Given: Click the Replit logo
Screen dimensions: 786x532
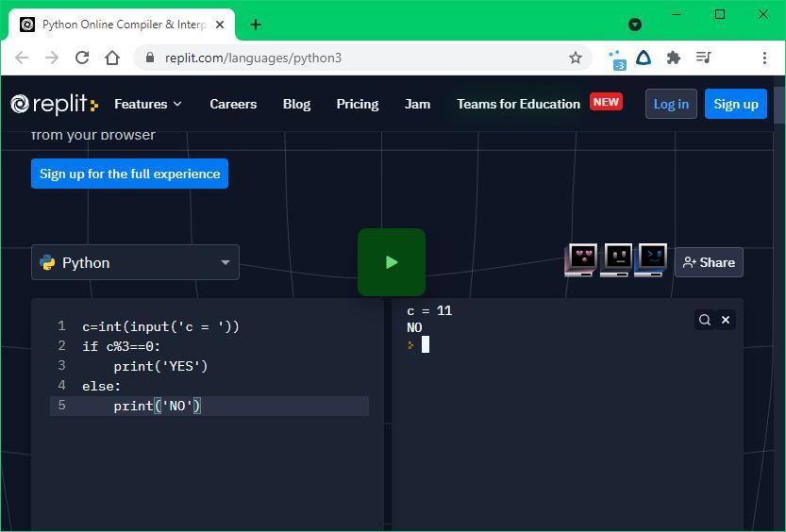Looking at the screenshot, I should (54, 104).
